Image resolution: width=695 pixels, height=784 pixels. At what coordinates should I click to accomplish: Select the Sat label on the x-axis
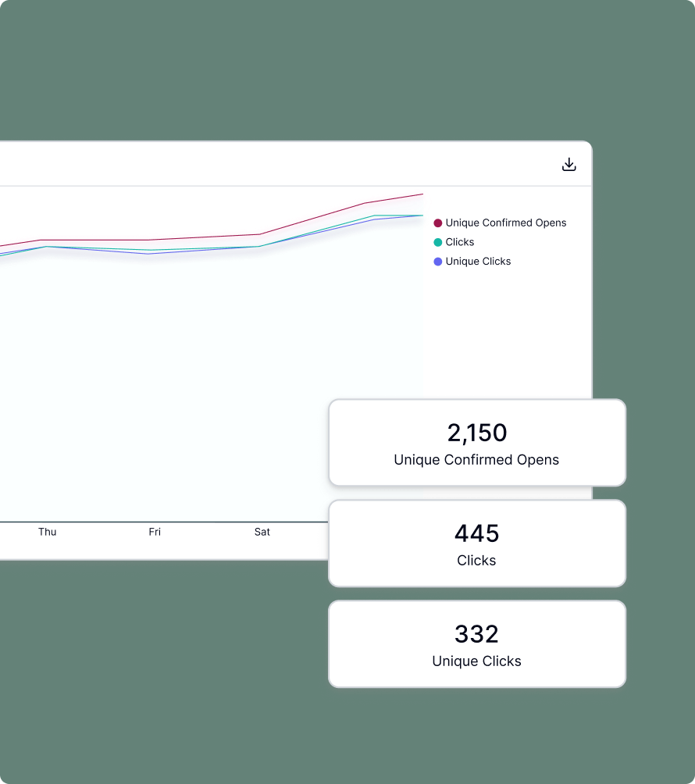coord(262,532)
